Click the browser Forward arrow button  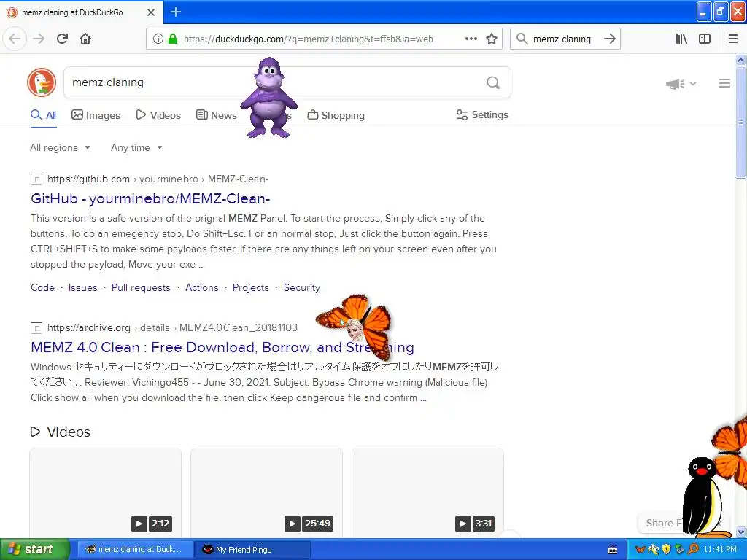click(39, 39)
